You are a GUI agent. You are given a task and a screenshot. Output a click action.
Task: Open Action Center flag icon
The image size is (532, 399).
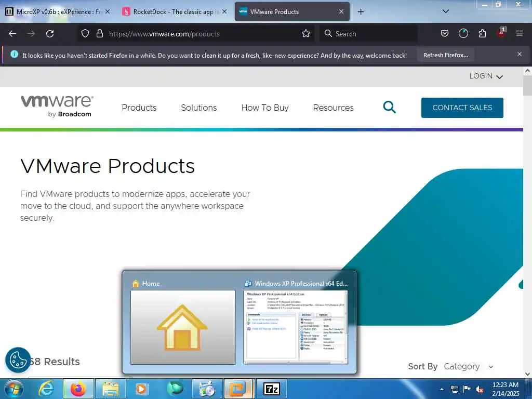(x=467, y=389)
